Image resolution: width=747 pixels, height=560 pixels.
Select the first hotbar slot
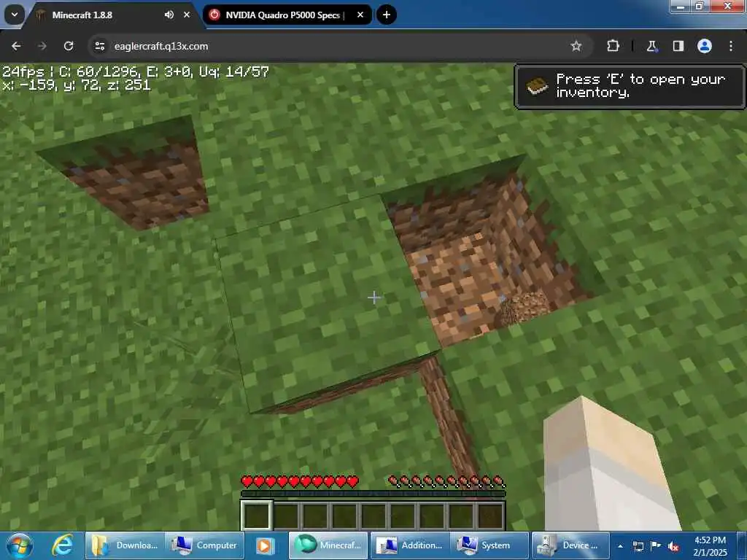click(x=257, y=516)
